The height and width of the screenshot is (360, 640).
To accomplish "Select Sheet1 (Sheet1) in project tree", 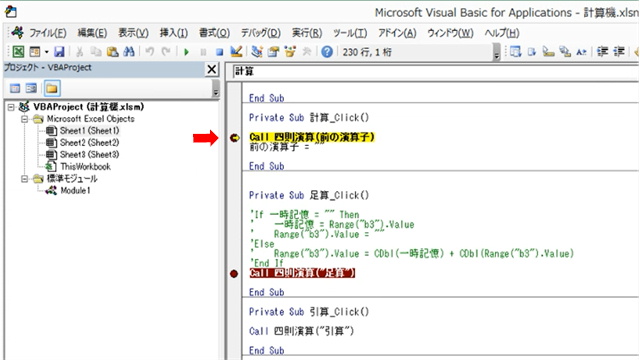I will [89, 131].
